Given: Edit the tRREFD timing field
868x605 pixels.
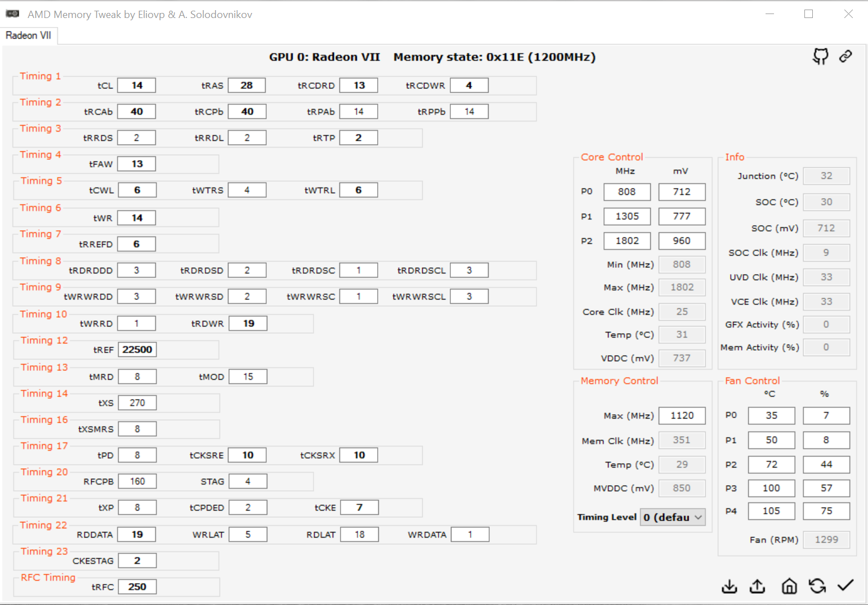Looking at the screenshot, I should tap(137, 244).
